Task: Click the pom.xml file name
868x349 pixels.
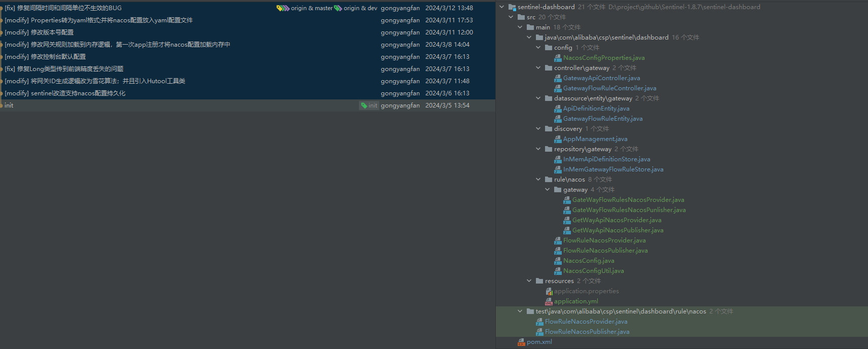Action: pos(539,342)
